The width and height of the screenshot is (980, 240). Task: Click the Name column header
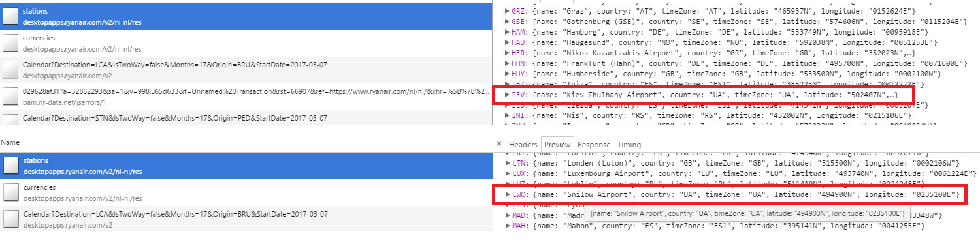pyautogui.click(x=10, y=142)
